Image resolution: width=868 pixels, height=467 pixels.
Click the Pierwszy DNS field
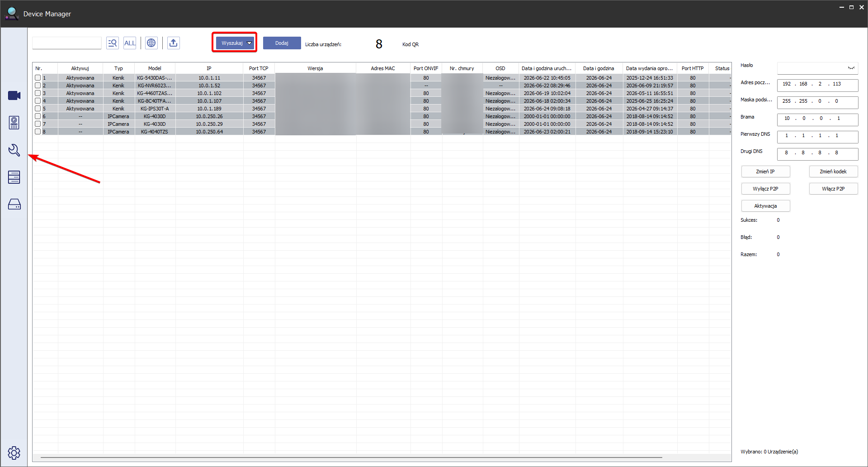click(817, 137)
